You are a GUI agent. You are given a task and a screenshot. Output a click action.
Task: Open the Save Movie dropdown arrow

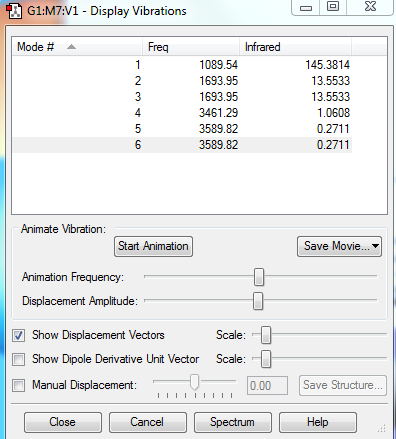coord(375,246)
